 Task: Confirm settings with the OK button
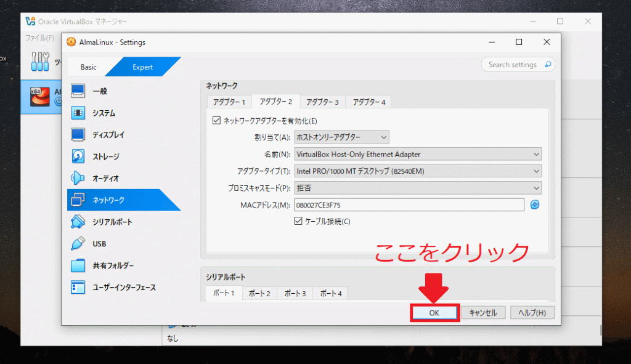coord(434,312)
